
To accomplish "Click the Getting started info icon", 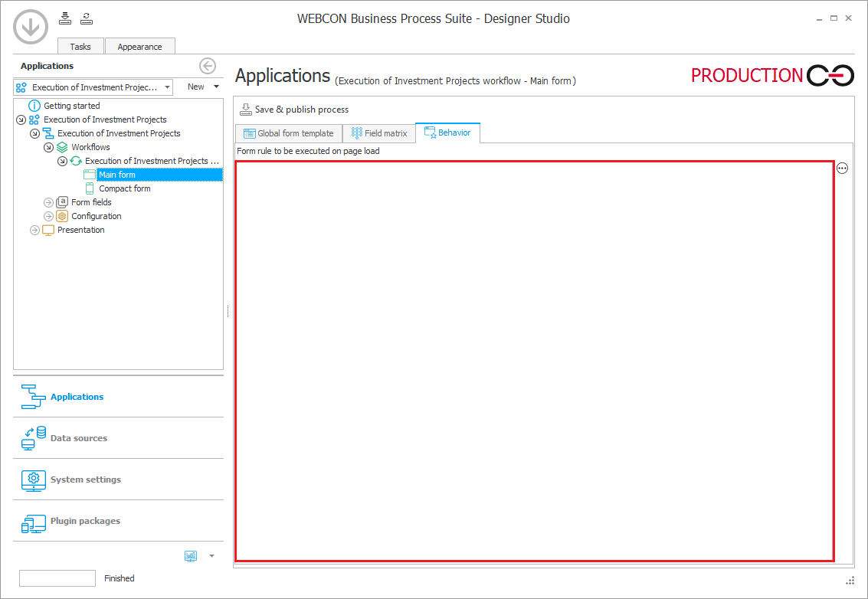I will (x=34, y=105).
